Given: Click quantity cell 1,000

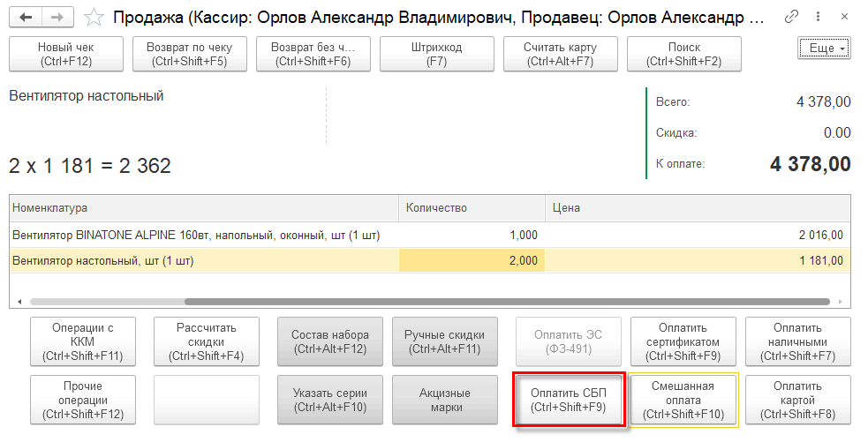Looking at the screenshot, I should pos(472,235).
